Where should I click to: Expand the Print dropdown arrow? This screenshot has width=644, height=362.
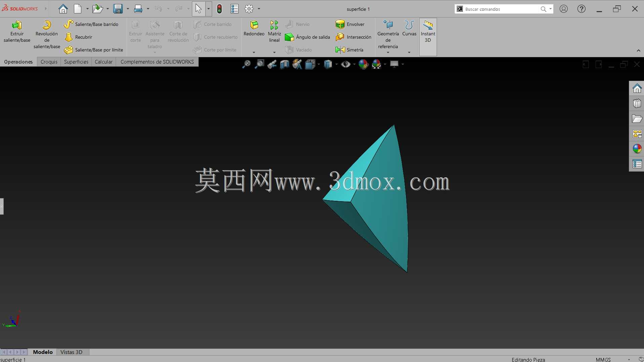(x=148, y=9)
